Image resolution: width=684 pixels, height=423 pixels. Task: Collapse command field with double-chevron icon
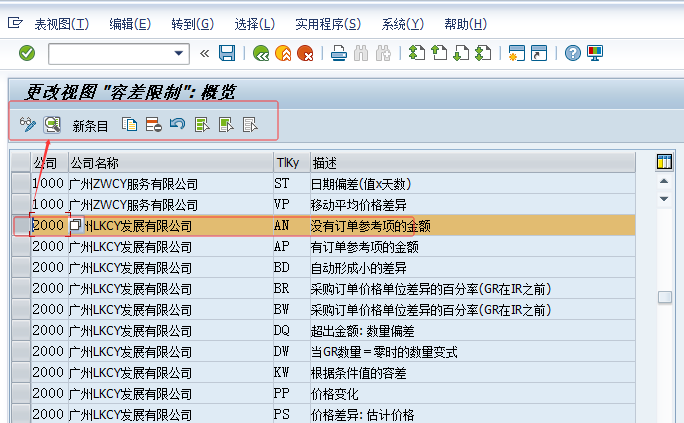pyautogui.click(x=204, y=54)
